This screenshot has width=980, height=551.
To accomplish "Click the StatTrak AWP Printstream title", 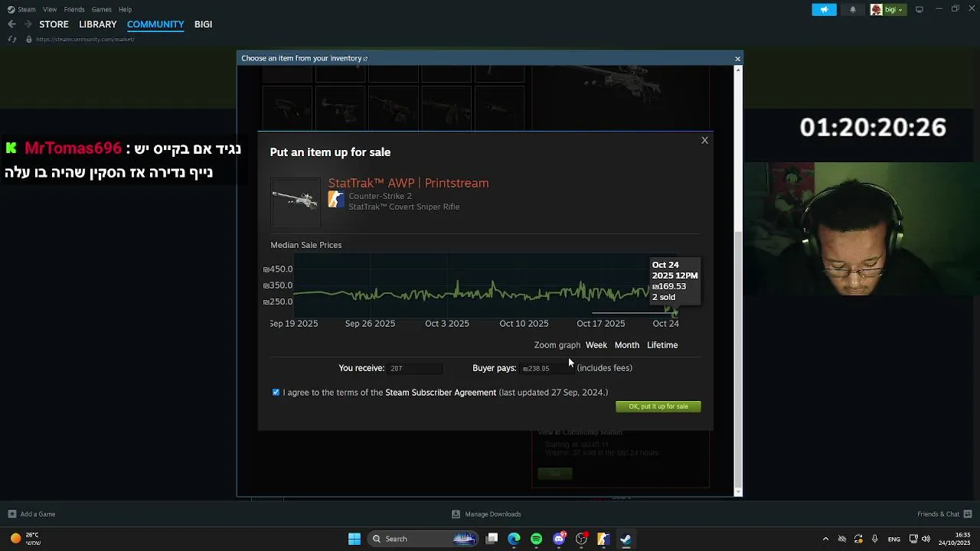I will pos(408,183).
